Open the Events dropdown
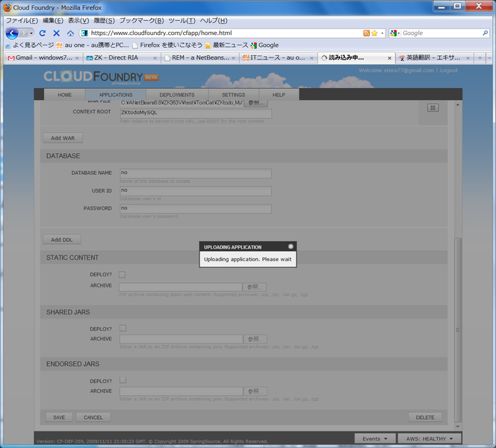Image resolution: width=496 pixels, height=448 pixels. [x=375, y=438]
